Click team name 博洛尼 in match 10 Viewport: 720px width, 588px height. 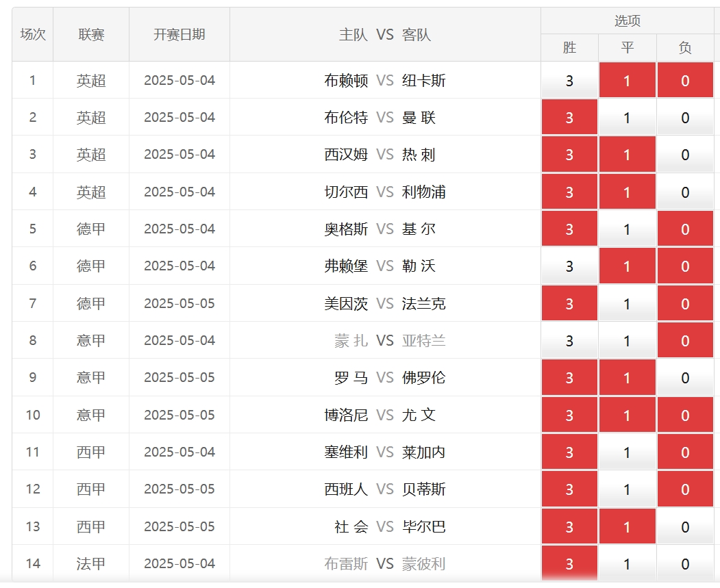[346, 415]
